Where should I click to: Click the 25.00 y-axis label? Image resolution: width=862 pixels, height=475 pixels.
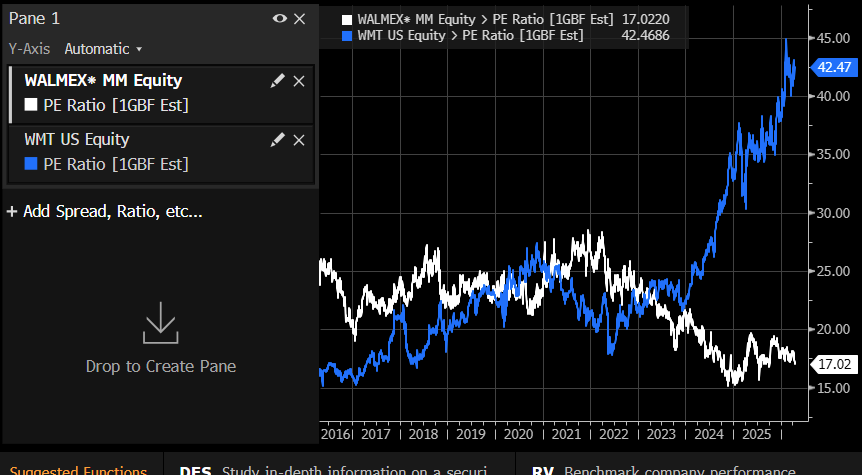click(833, 271)
